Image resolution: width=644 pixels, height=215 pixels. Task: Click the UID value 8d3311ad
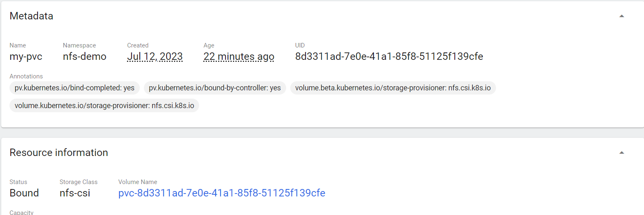389,57
